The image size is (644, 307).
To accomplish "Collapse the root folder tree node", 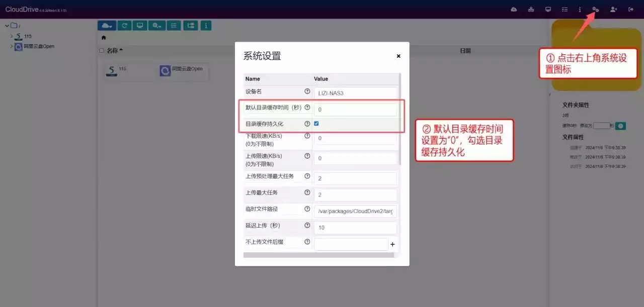I will tap(7, 26).
